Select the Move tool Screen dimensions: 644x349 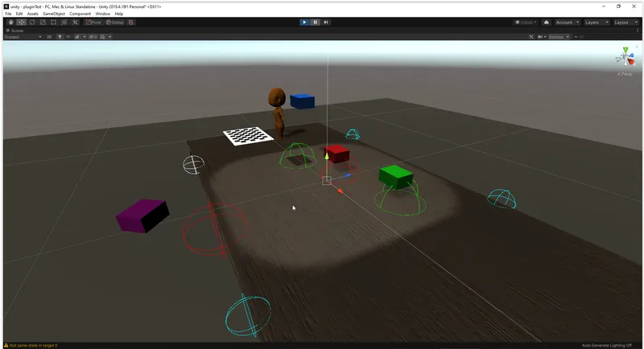click(x=22, y=23)
